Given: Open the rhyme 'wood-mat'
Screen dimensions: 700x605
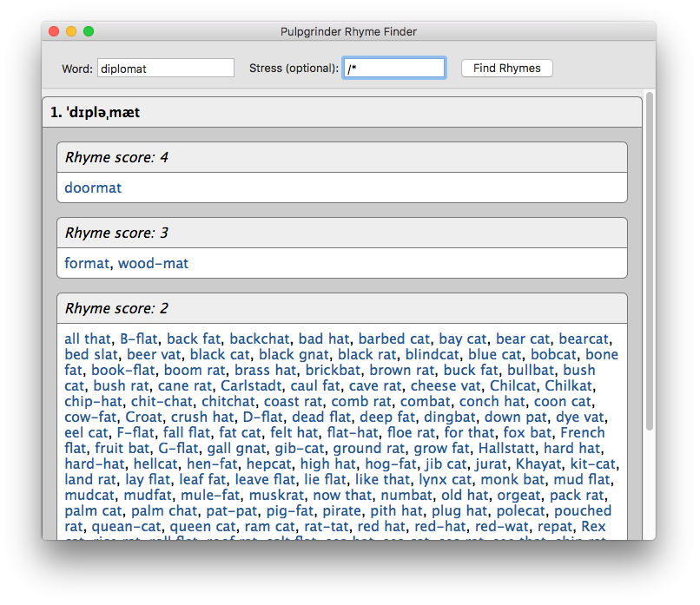Looking at the screenshot, I should [153, 263].
